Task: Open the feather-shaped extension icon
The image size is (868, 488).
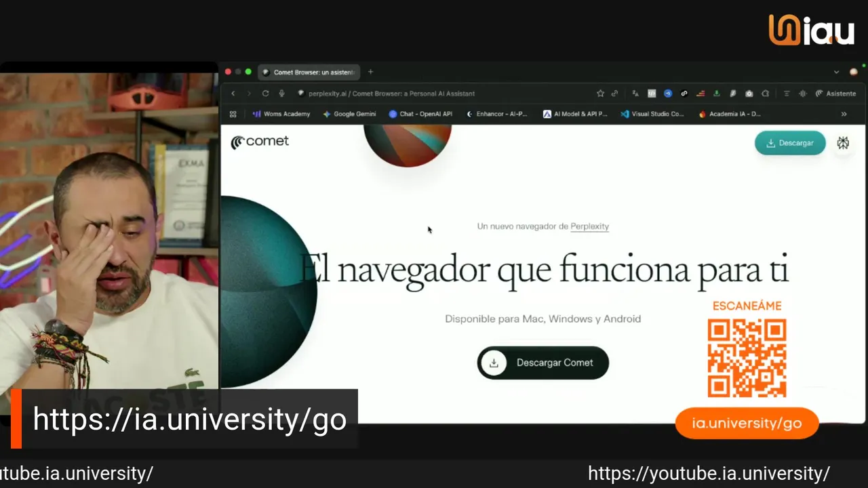Action: point(733,94)
